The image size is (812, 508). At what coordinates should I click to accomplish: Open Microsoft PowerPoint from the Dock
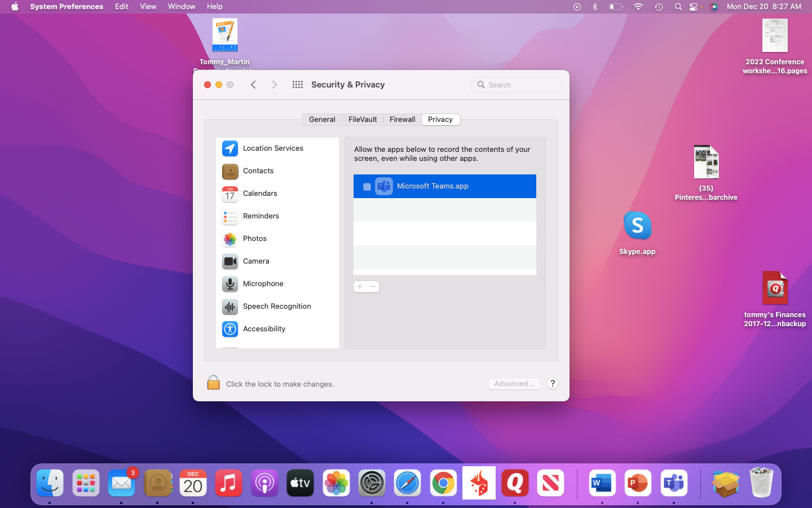[x=638, y=484]
